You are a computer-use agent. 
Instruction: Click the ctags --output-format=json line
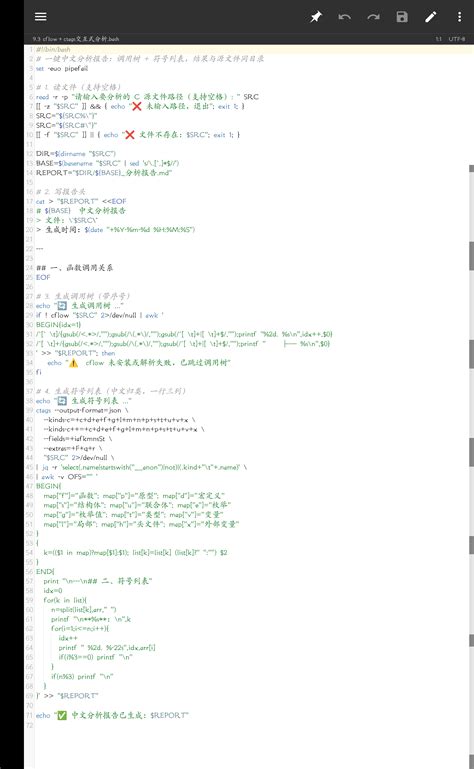coord(82,410)
